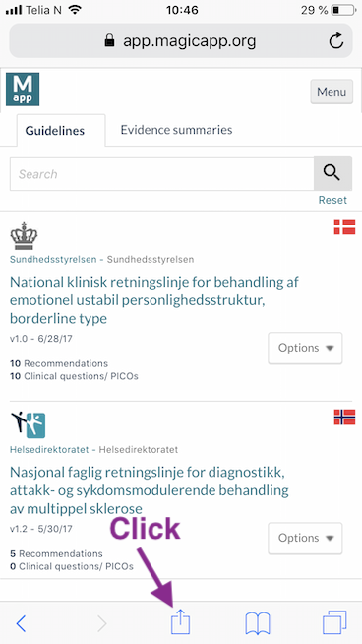Image resolution: width=362 pixels, height=644 pixels.
Task: Click the Helsedirektoratet organization logo
Action: coord(28,425)
